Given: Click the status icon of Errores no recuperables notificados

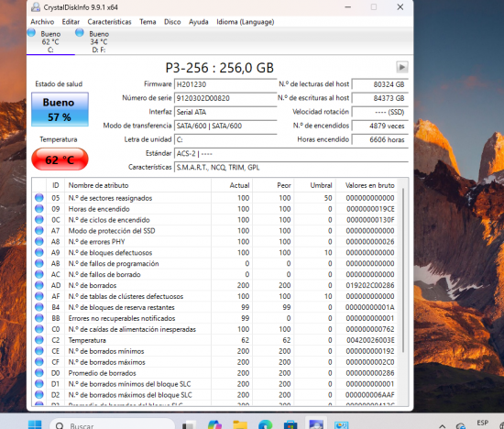Looking at the screenshot, I should pyautogui.click(x=39, y=318).
